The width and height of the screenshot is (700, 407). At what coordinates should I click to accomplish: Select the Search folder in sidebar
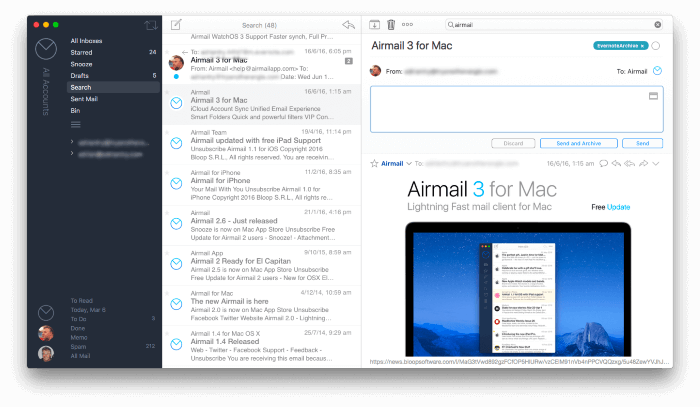point(113,87)
